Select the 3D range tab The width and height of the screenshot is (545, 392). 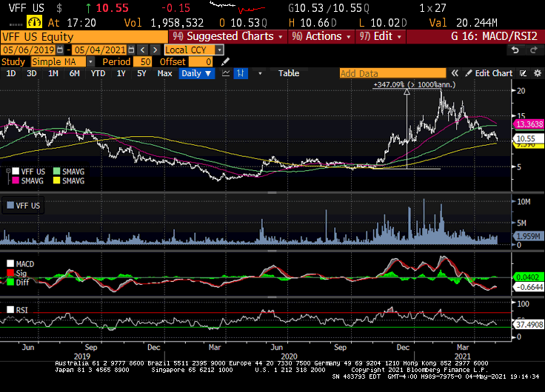[32, 73]
